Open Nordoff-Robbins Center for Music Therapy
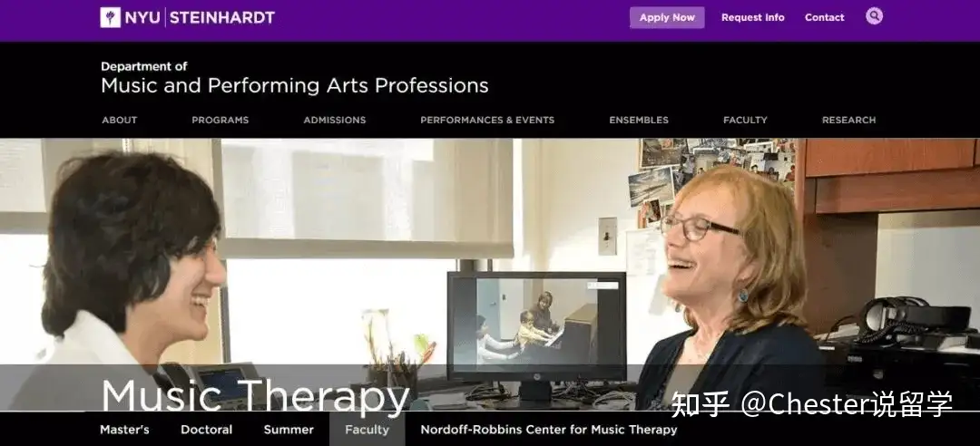This screenshot has width=980, height=446. click(x=549, y=430)
